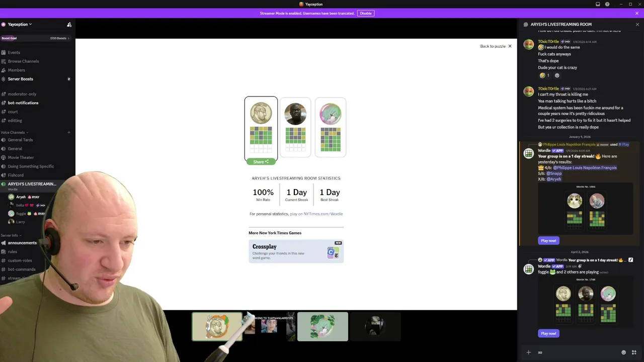Click the plus icon to create voice channel
644x362 pixels.
[69, 132]
